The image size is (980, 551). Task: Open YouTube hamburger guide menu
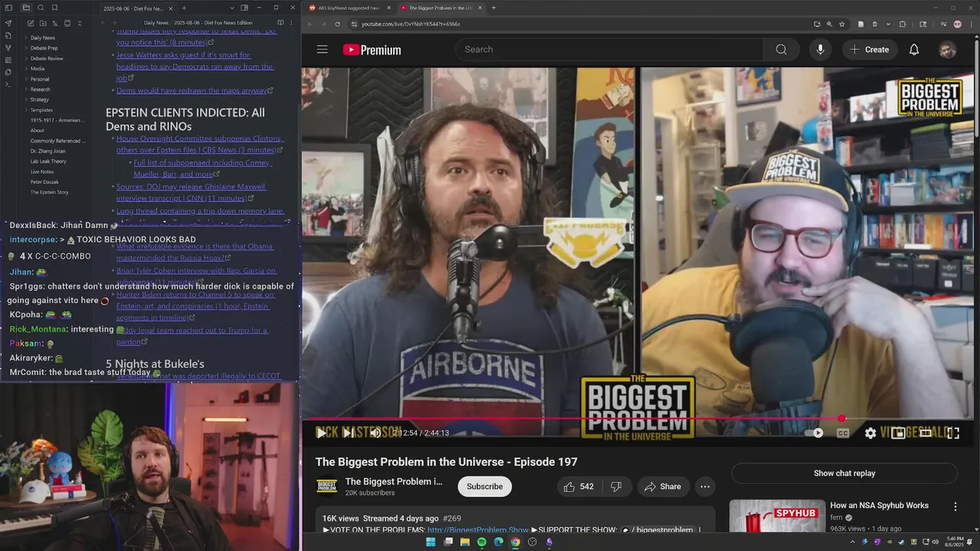(322, 50)
